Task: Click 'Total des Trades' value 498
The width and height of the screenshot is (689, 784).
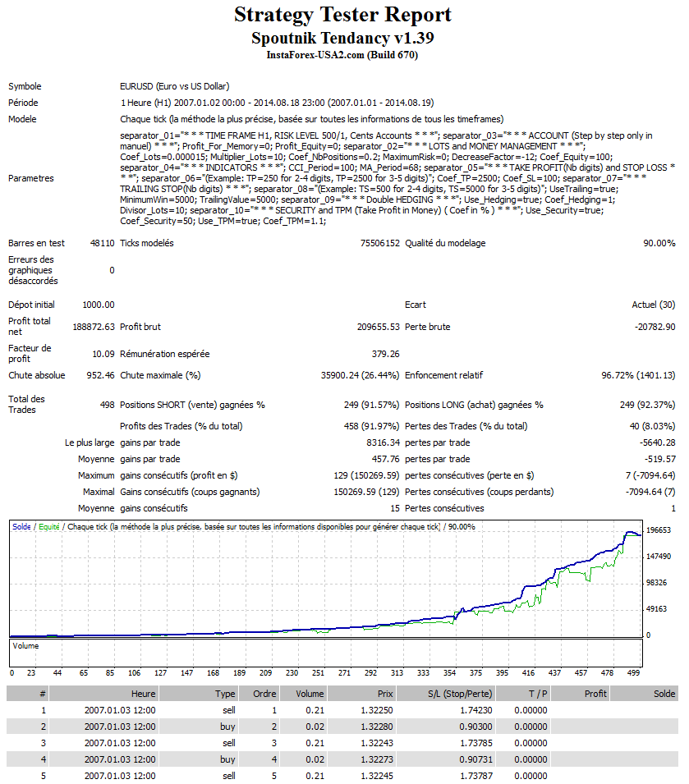Action: point(107,405)
